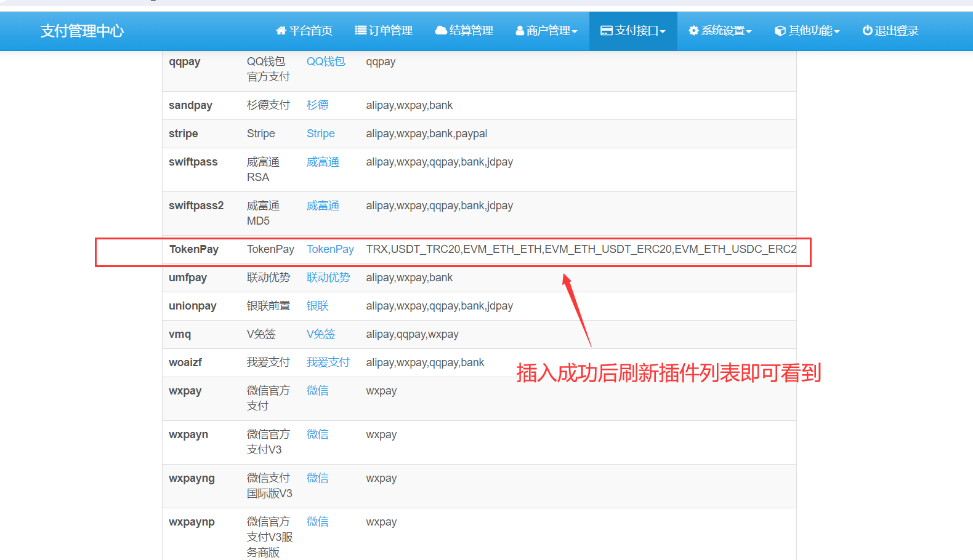Open the 微信 link in wxpayn row
This screenshot has width=973, height=560.
[x=318, y=434]
